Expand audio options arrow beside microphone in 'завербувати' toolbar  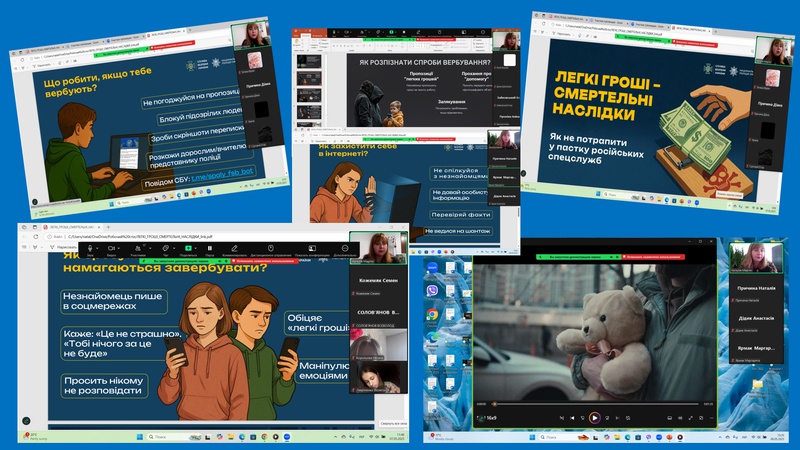pos(97,248)
